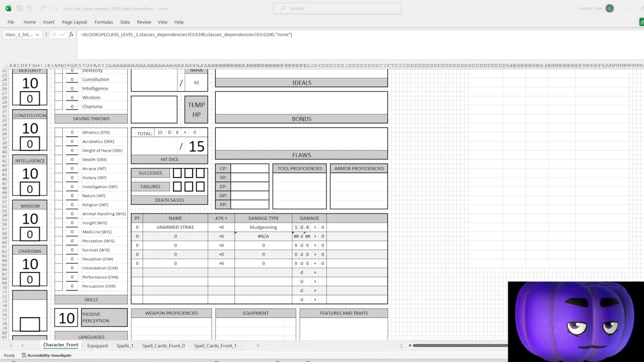
Task: Tick the second Failures death save box
Action: [189, 187]
